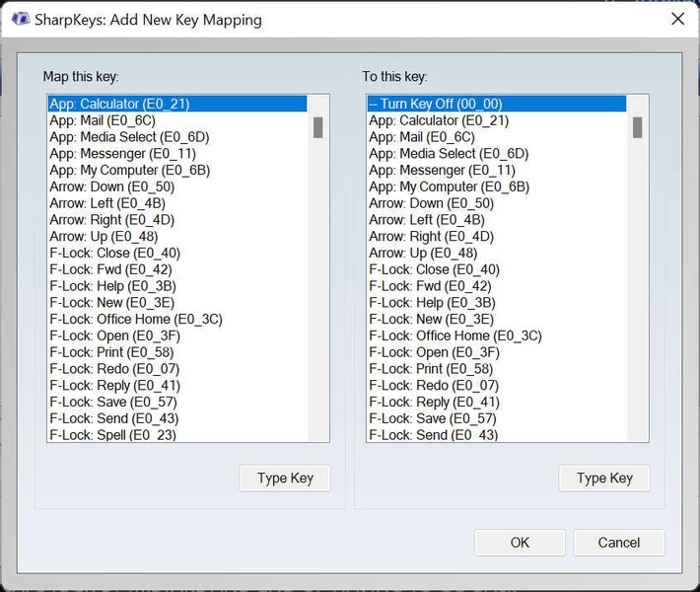The width and height of the screenshot is (700, 592).
Task: Choose F-Lock: Send in To this key list
Action: click(x=497, y=434)
